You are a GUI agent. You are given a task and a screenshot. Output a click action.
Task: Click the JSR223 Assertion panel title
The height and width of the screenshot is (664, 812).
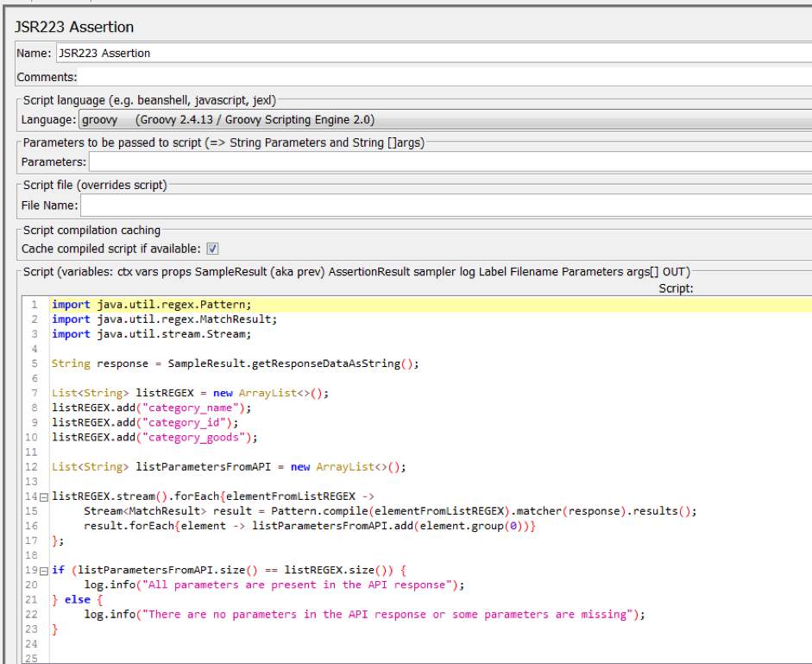point(74,27)
